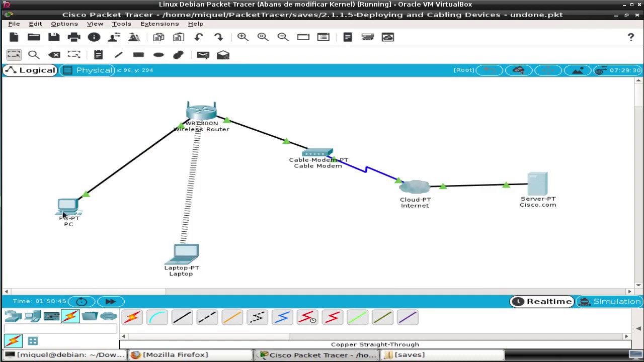Open the Network Information icon
Image resolution: width=644 pixels, height=362 pixels.
94,37
